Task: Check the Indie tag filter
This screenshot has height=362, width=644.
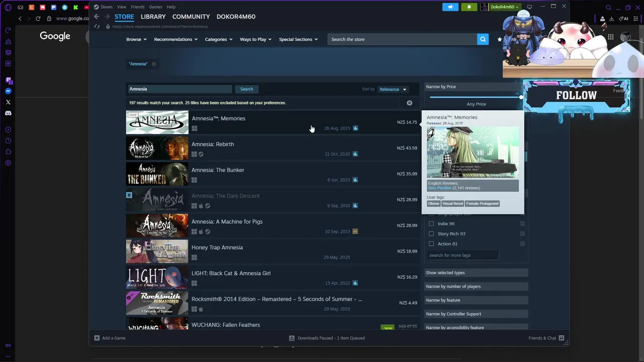Action: (431, 224)
